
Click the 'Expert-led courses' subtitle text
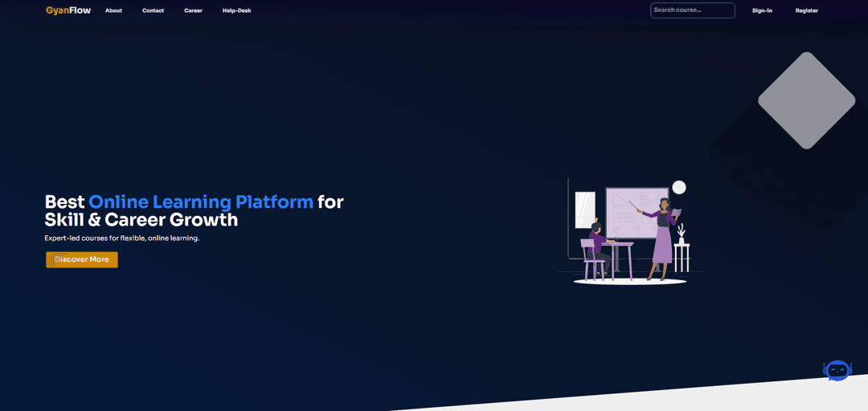[121, 238]
